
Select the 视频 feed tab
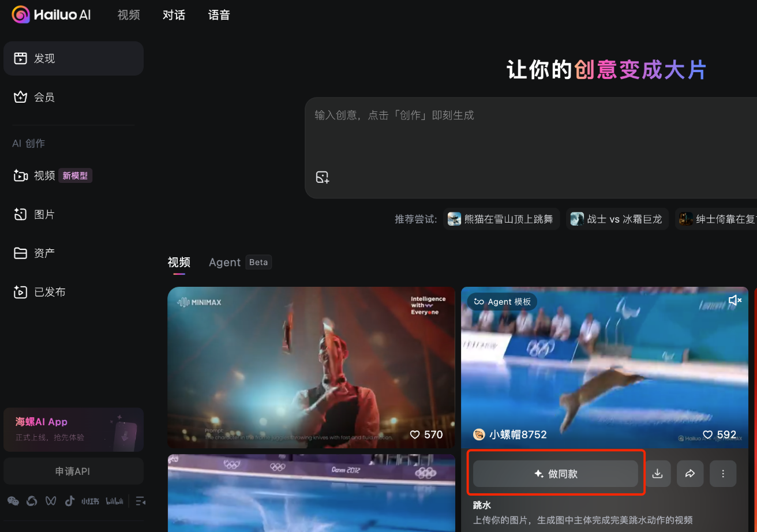tap(179, 263)
